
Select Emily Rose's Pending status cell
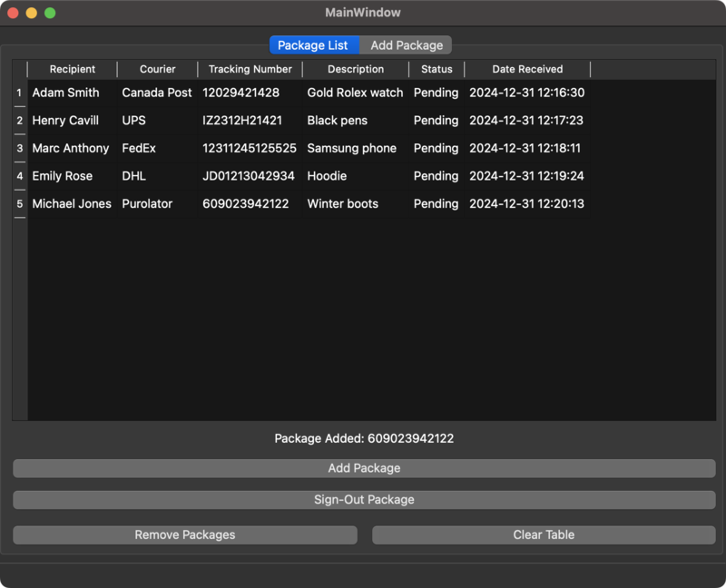click(x=436, y=176)
